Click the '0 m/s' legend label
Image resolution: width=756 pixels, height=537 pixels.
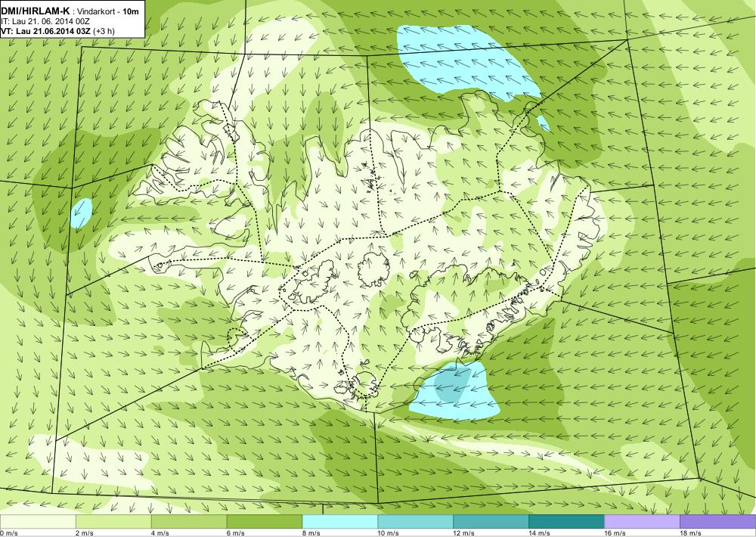pos(9,533)
